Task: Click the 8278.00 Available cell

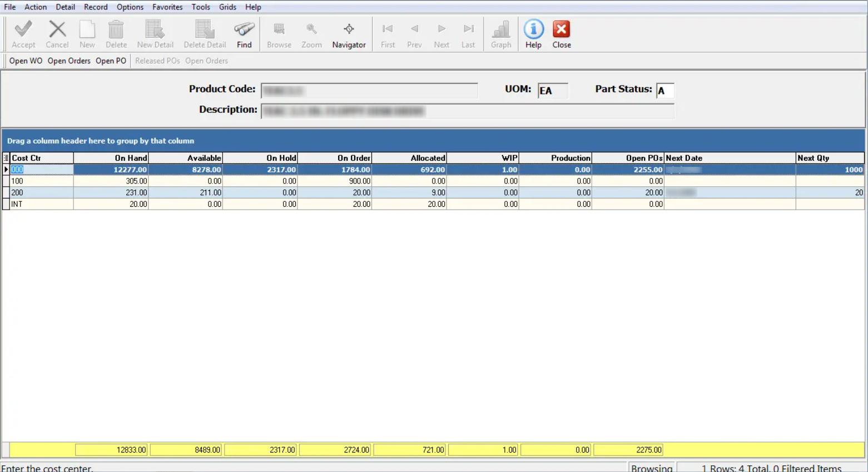Action: [186, 170]
